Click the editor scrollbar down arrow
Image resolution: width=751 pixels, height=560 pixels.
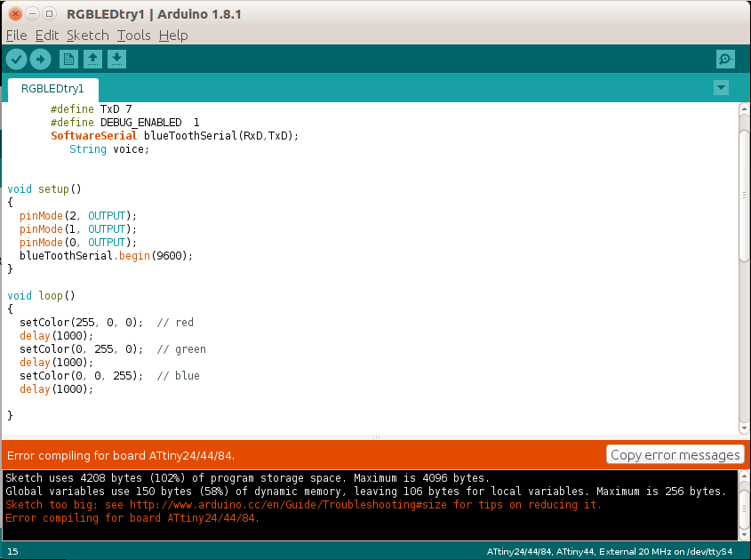(x=744, y=428)
